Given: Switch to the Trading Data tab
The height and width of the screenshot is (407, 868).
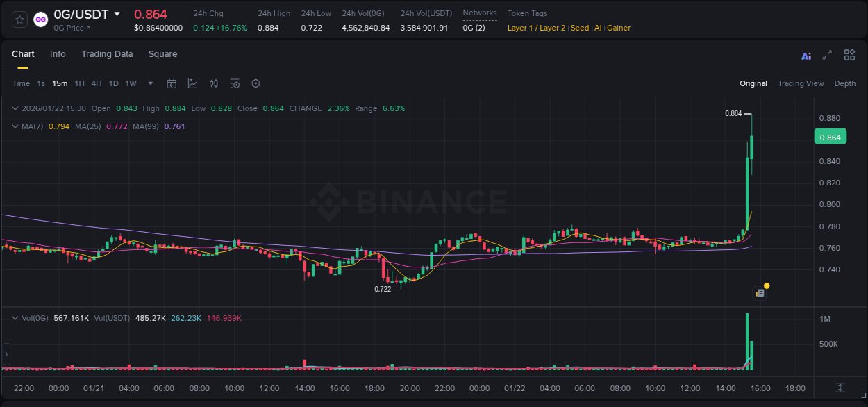Looking at the screenshot, I should [x=107, y=53].
